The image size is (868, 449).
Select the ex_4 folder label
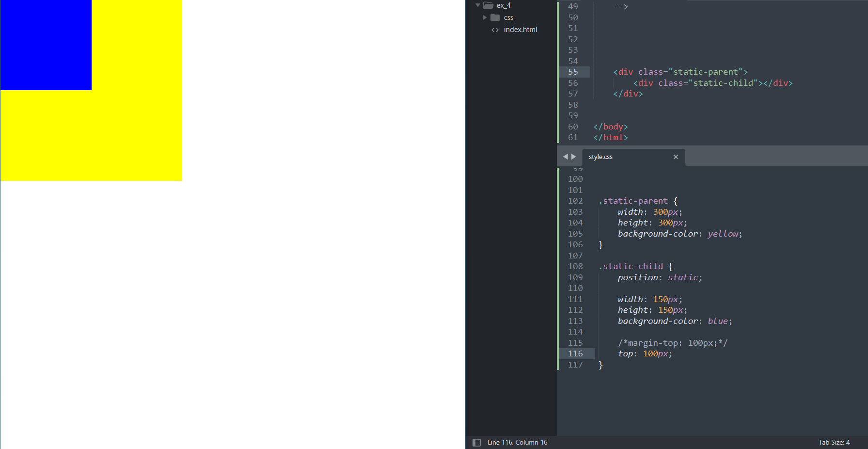click(504, 5)
